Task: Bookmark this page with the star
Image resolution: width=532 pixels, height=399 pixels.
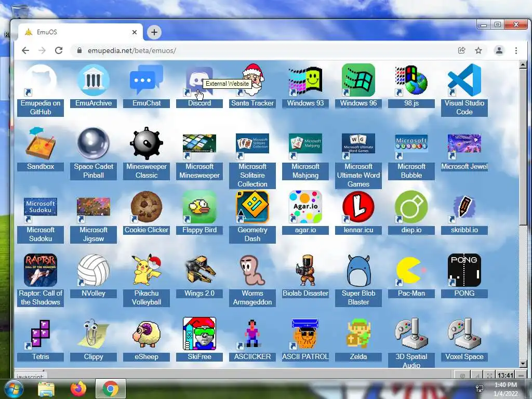Action: (478, 50)
